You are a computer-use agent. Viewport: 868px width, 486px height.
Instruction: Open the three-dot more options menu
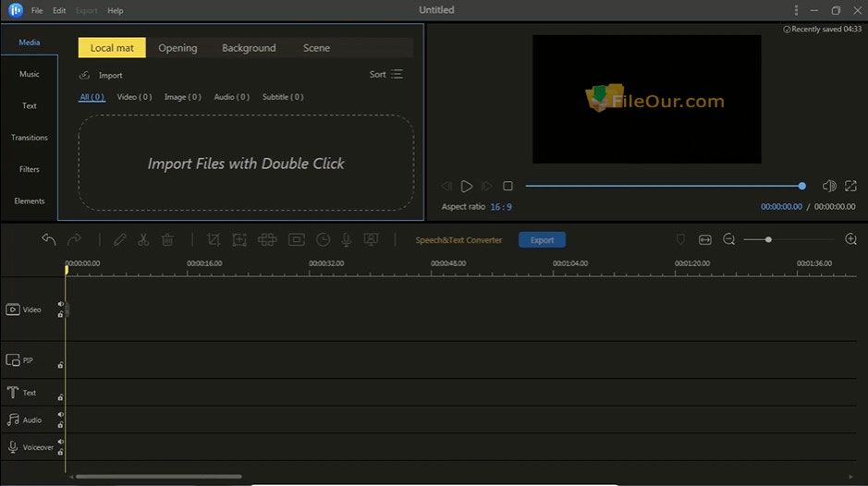click(796, 10)
